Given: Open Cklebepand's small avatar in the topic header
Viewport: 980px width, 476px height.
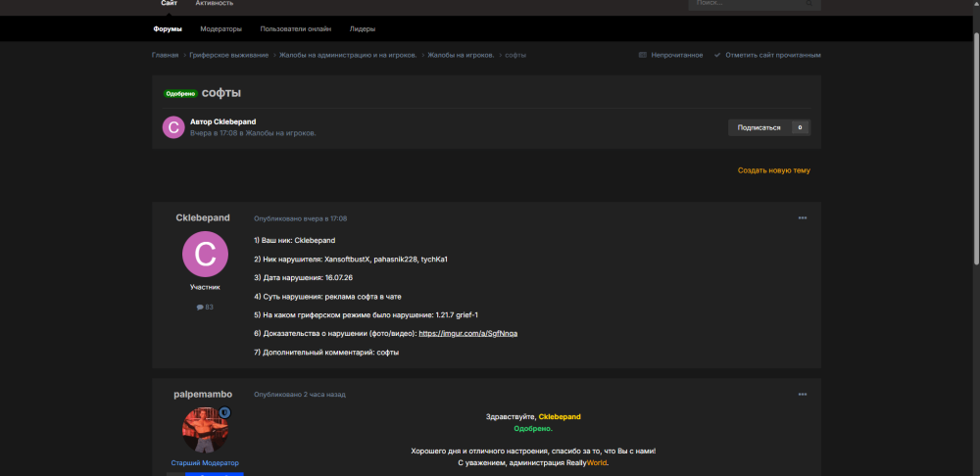Looking at the screenshot, I should [173, 127].
